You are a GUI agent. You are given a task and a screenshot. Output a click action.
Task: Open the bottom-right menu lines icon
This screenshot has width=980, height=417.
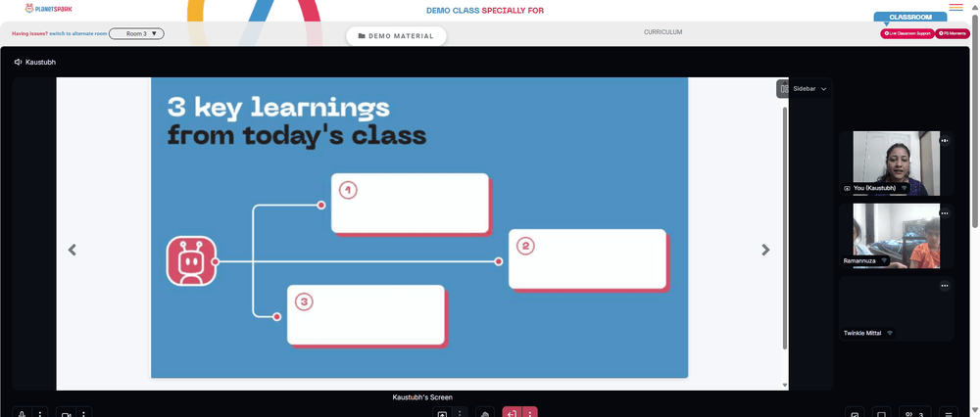(949, 413)
